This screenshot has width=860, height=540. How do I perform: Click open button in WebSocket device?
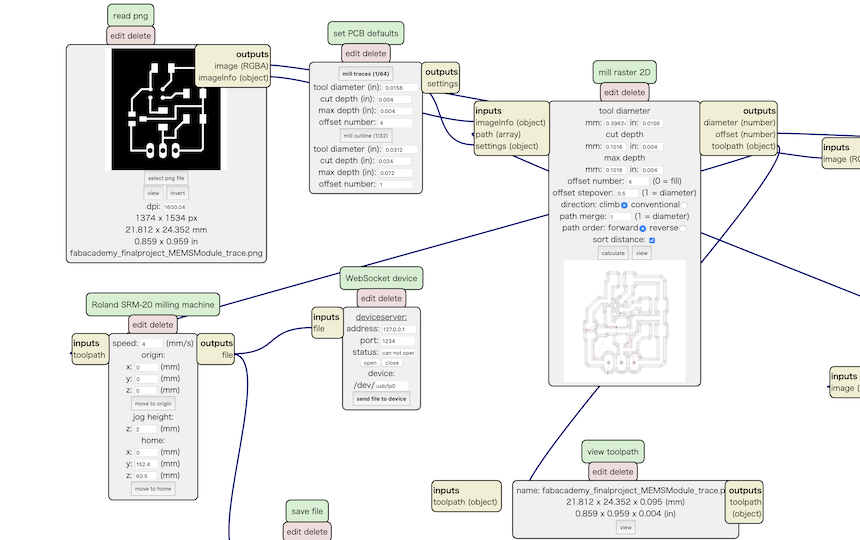point(370,363)
